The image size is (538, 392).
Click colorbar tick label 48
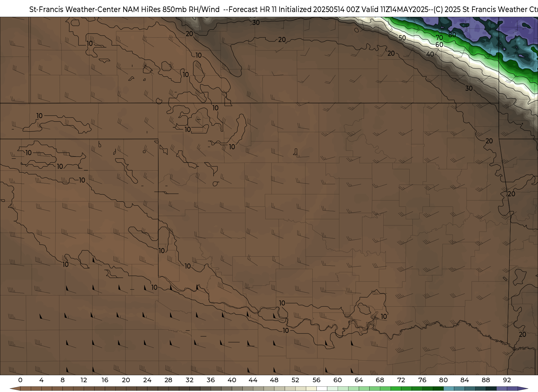click(274, 380)
